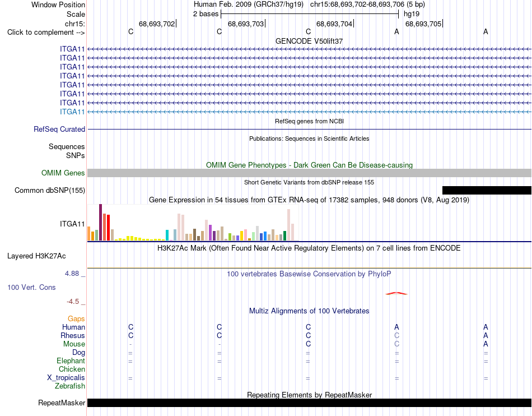Click the orange Gaps row label
This screenshot has height=416, width=532.
point(76,318)
